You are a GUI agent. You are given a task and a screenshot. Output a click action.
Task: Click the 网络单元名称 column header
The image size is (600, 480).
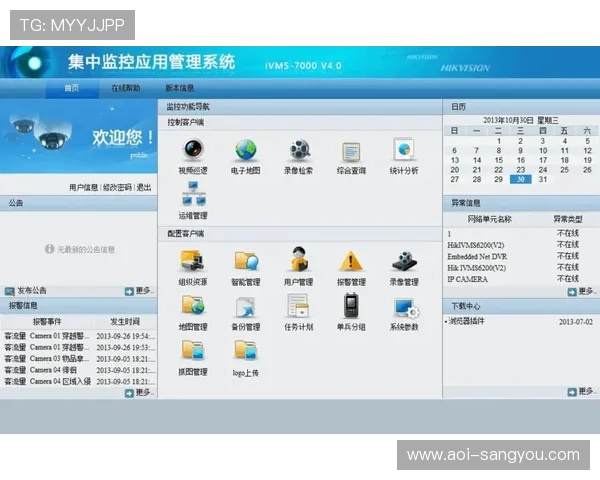point(489,219)
